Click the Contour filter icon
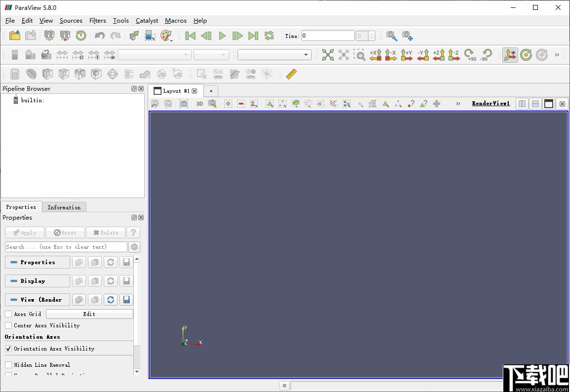The height and width of the screenshot is (392, 570). [x=31, y=74]
